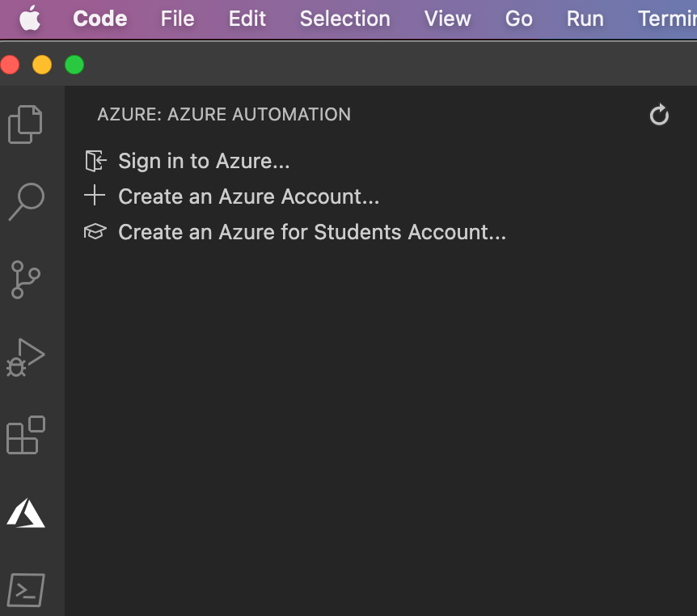Open the Extensions view icon
This screenshot has height=616, width=697.
(x=26, y=435)
